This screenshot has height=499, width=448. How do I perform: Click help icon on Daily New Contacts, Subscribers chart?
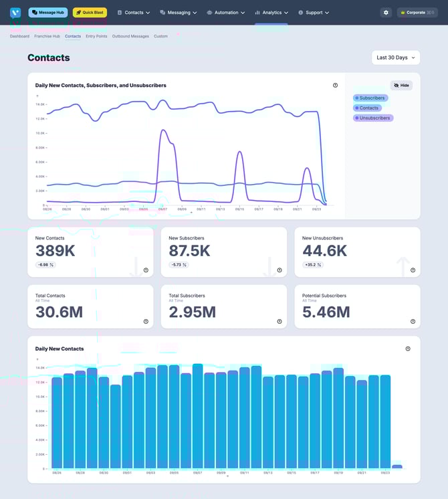pyautogui.click(x=335, y=86)
